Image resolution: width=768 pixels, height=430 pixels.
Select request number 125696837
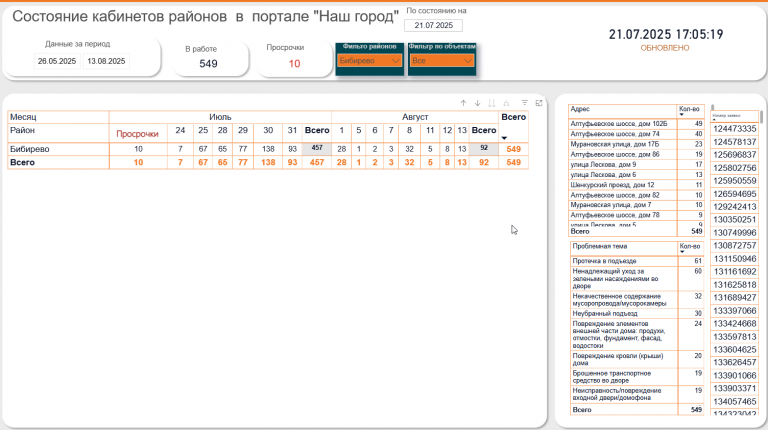735,155
